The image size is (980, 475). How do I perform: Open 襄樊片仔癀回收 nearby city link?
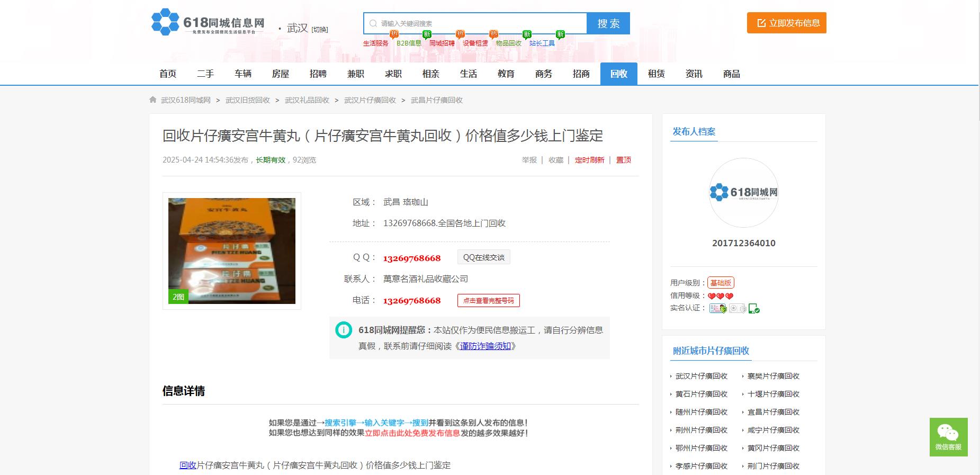774,376
